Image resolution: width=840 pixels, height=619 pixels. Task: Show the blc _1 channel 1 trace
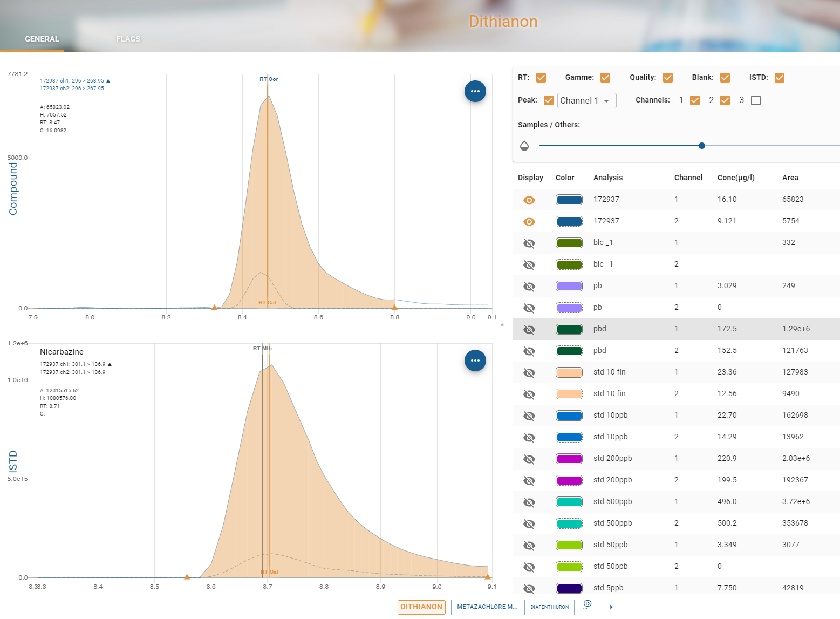(x=529, y=243)
